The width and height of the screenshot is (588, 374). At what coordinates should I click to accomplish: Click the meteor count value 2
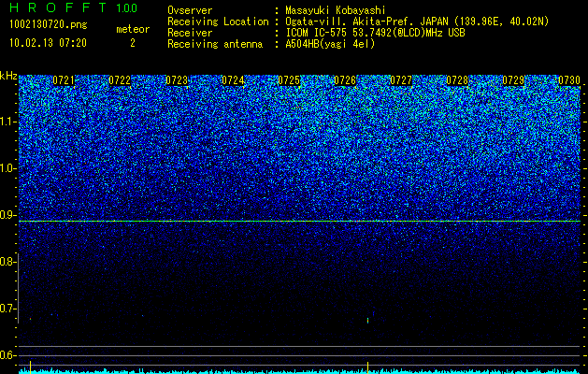(x=133, y=43)
